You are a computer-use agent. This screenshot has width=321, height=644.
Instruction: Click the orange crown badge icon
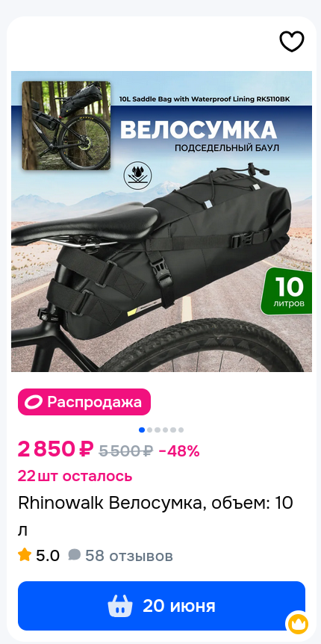298,625
